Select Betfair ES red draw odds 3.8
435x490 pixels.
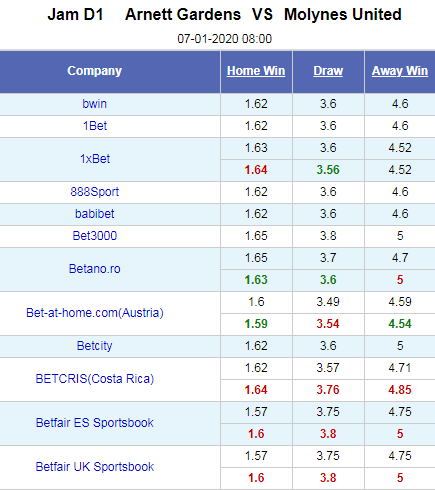(328, 434)
